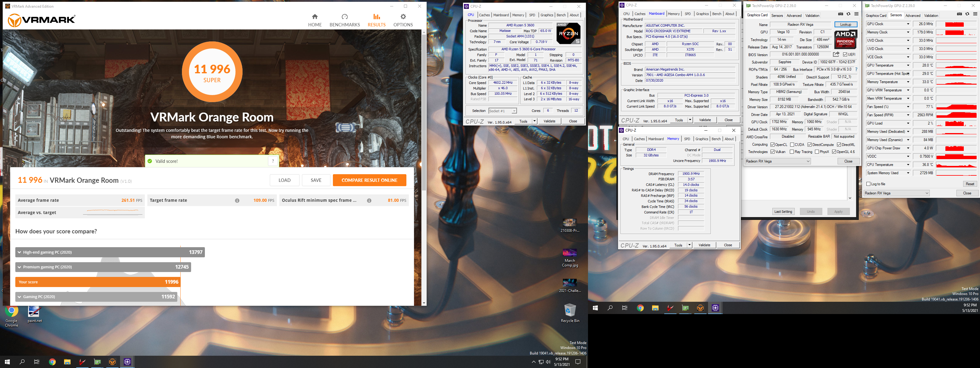Viewport: 980px width, 368px height.
Task: Open hamburger menu in GPU-Z Sensors window
Action: 975,14
